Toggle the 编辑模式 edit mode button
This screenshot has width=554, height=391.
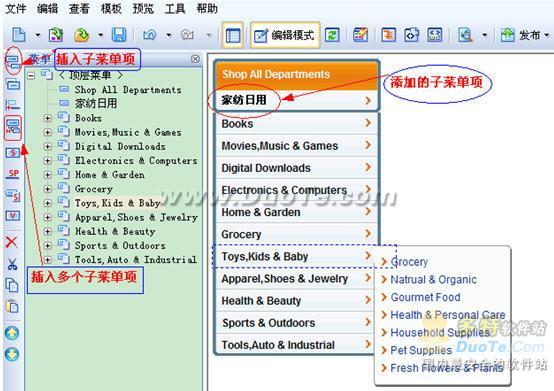[285, 35]
